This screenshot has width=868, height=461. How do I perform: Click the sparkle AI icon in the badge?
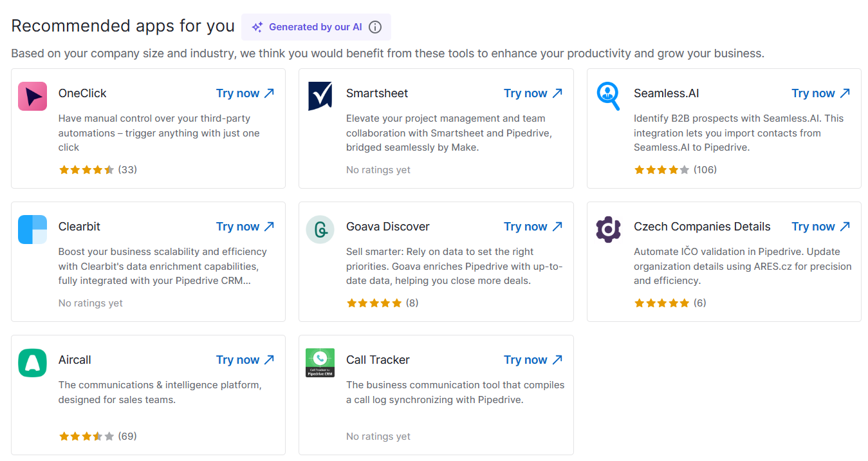coord(257,27)
